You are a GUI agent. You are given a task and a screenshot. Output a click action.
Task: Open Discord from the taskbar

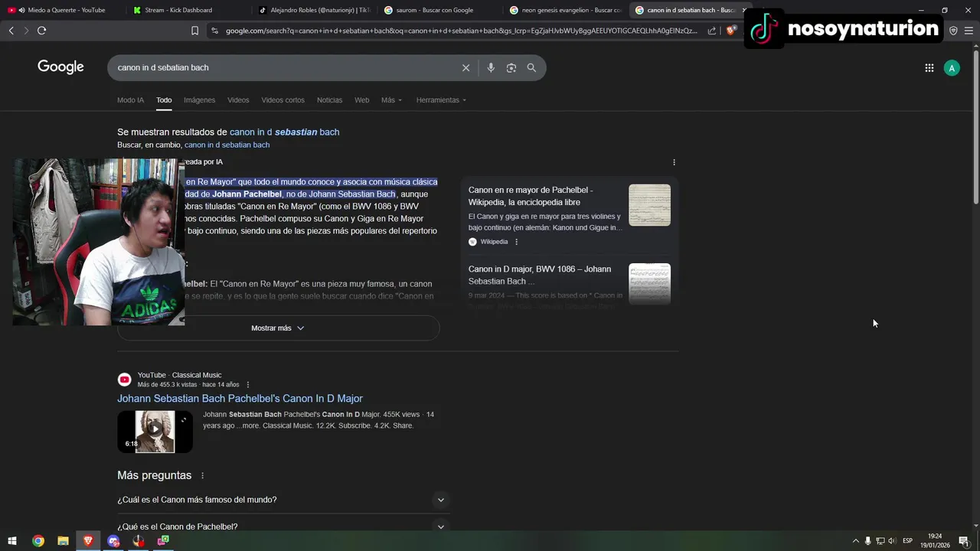tap(113, 541)
